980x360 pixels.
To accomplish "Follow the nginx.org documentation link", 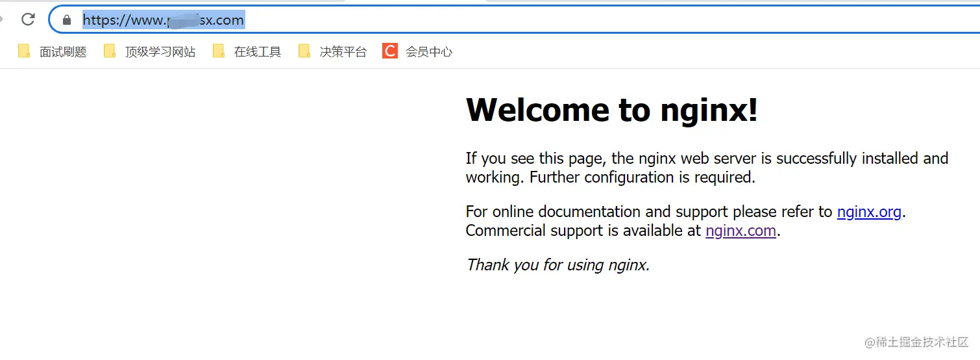I will pos(869,212).
